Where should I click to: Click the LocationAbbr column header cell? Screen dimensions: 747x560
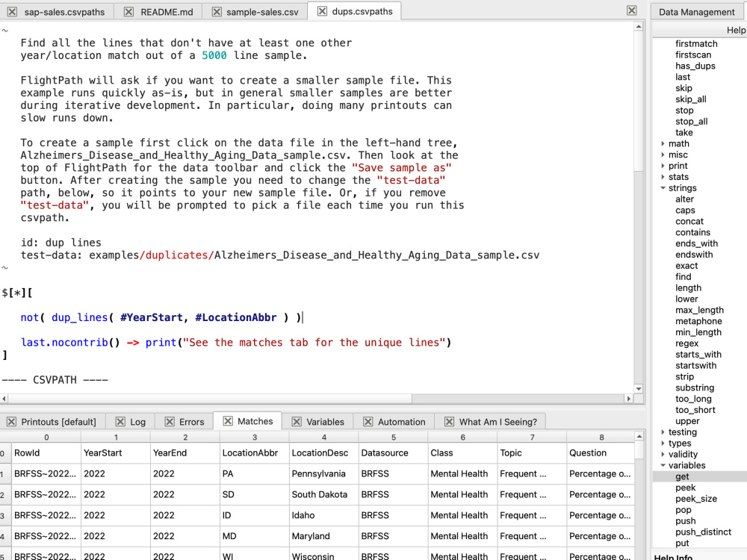[x=255, y=453]
